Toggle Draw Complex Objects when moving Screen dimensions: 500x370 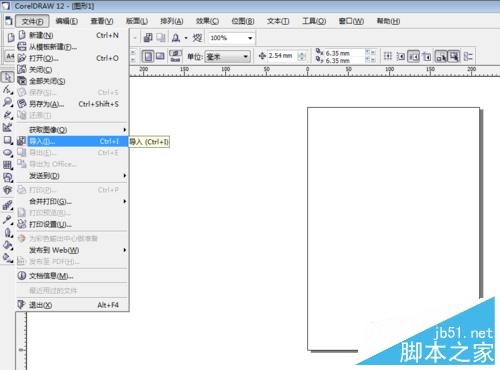(x=441, y=56)
